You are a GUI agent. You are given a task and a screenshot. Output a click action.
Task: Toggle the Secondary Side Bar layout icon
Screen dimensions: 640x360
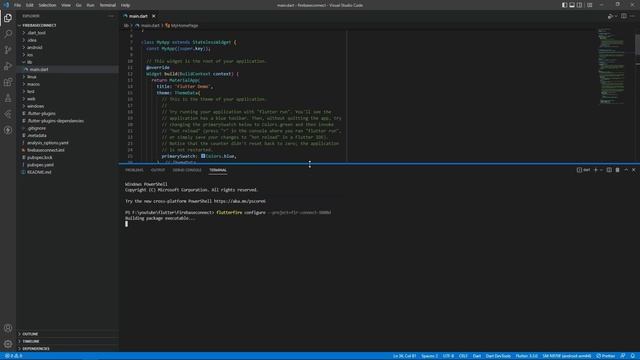pos(580,5)
